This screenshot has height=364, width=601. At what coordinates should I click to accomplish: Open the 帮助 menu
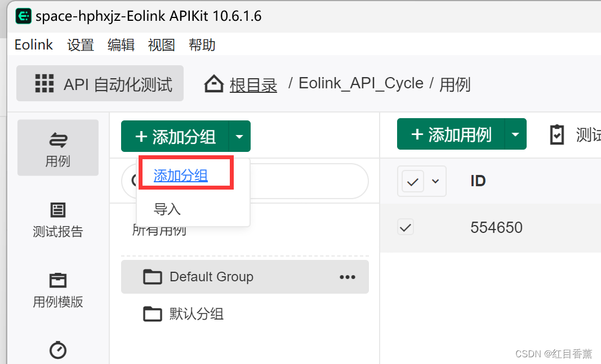pos(202,45)
